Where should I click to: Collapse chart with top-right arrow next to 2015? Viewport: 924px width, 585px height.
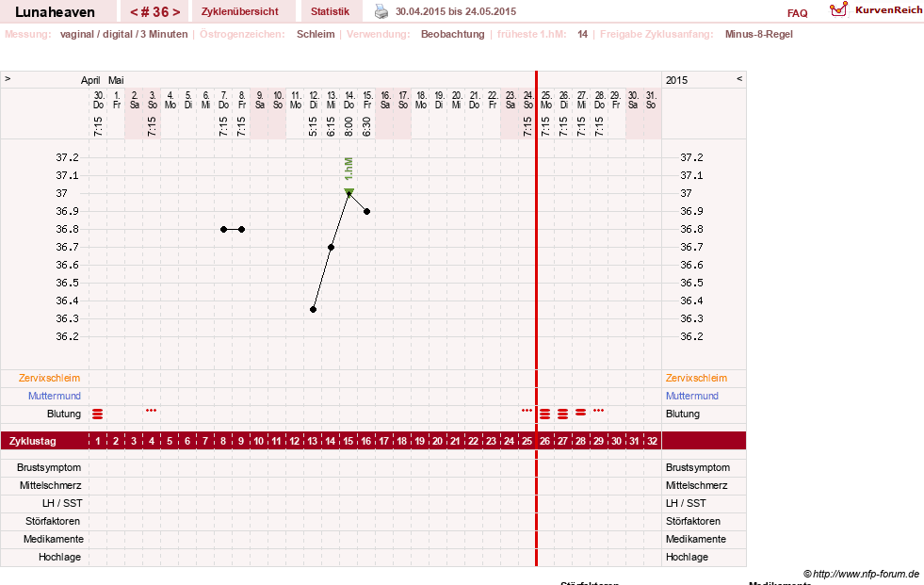739,79
